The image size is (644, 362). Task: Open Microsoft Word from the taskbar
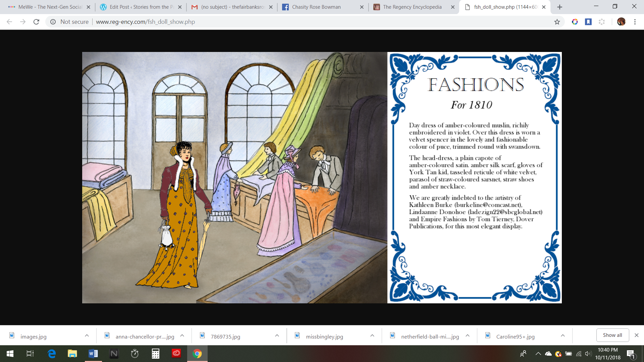(93, 354)
